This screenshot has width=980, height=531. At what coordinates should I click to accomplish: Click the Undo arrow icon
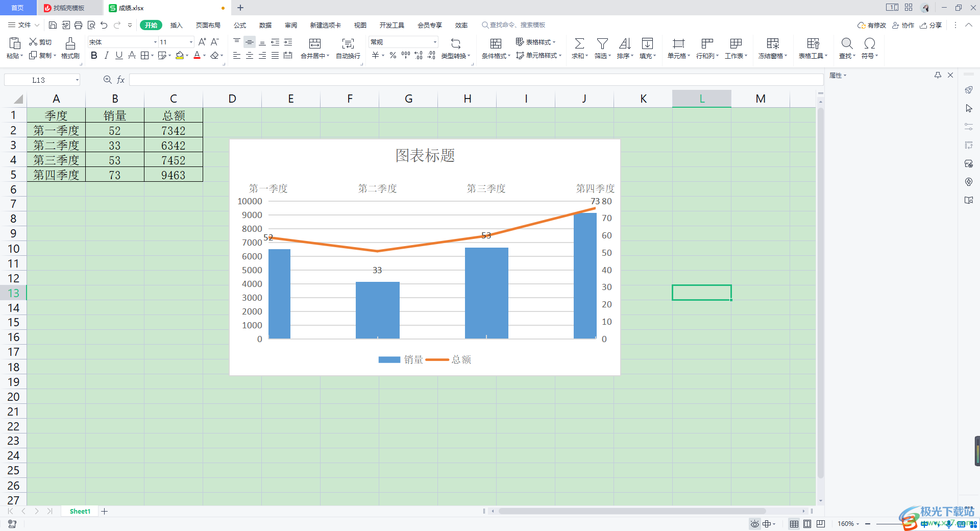[104, 25]
